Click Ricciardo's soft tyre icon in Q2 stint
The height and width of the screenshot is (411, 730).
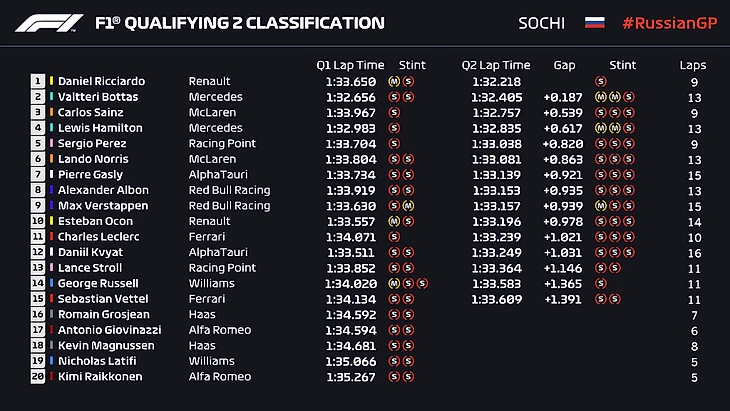[600, 82]
